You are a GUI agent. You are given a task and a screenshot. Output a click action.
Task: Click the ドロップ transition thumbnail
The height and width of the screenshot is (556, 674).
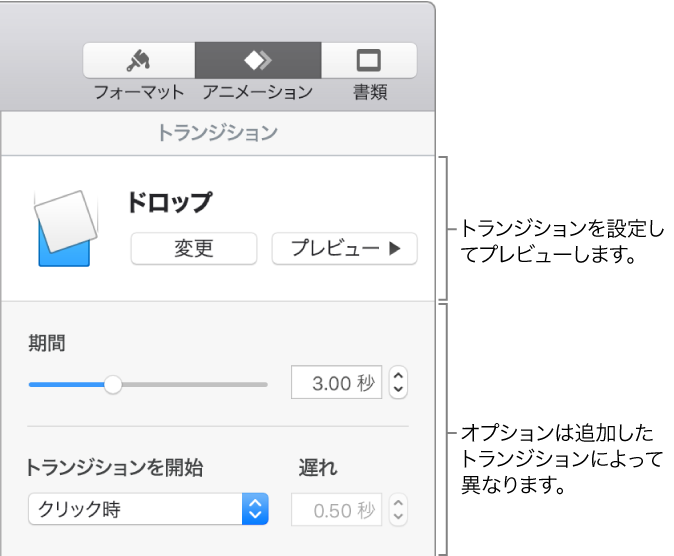coord(66,228)
